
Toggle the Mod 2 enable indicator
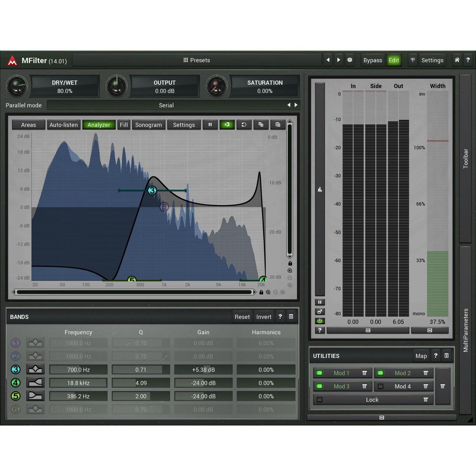380,373
